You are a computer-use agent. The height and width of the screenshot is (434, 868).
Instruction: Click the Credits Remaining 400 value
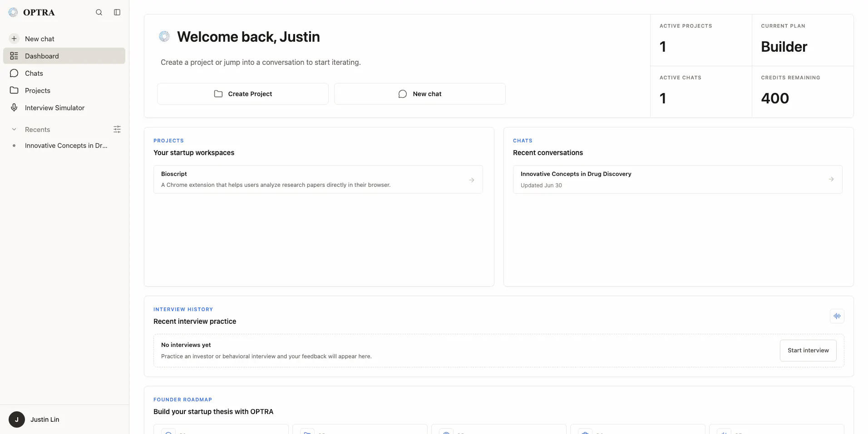tap(775, 98)
